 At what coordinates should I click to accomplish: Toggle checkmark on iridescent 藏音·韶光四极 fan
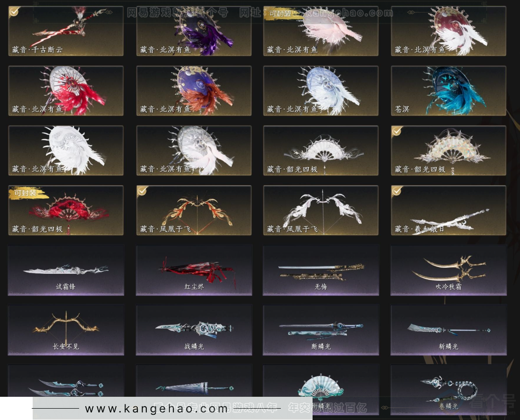[397, 131]
